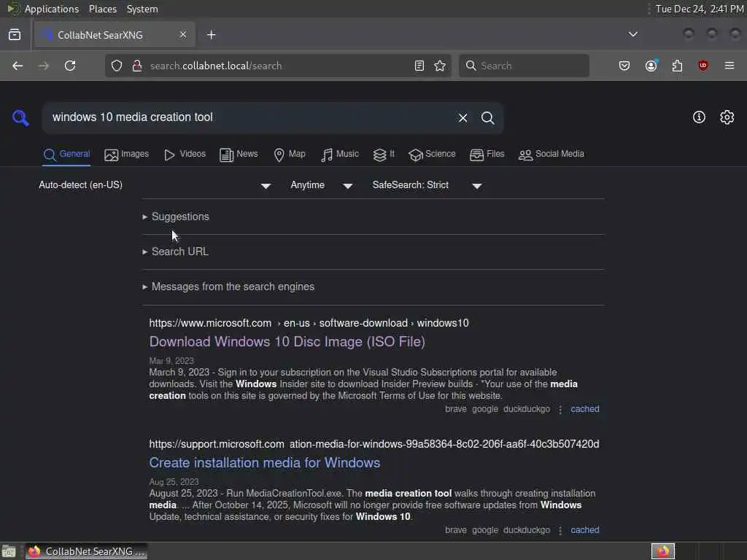Viewport: 747px width, 560px height.
Task: Toggle reader view icon
Action: click(x=419, y=66)
